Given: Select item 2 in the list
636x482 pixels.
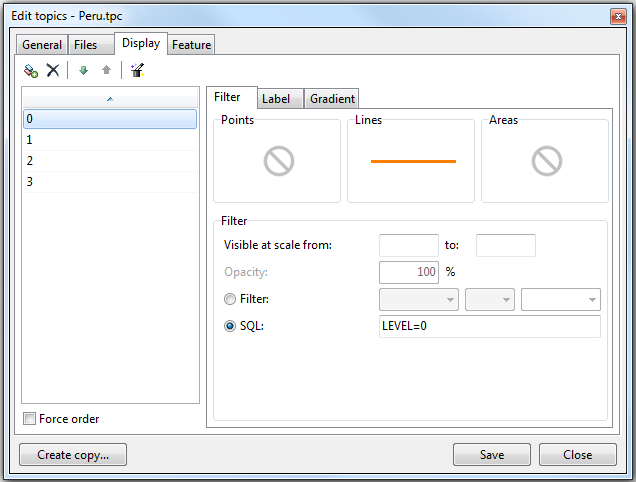Looking at the screenshot, I should click(x=110, y=161).
